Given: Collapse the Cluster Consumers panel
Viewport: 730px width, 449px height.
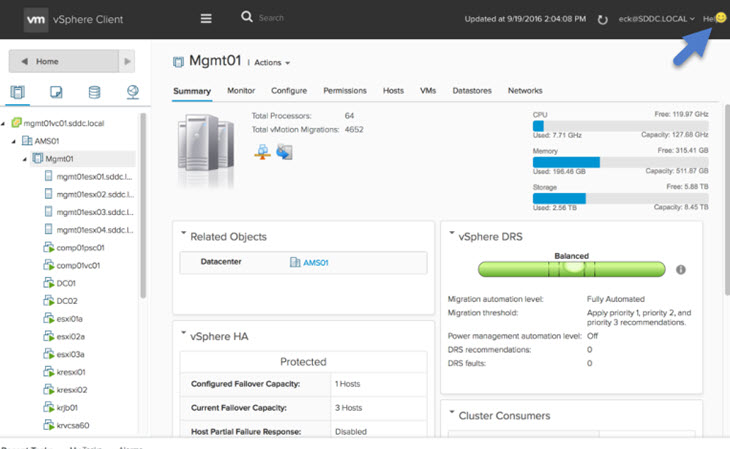Looking at the screenshot, I should click(x=452, y=412).
